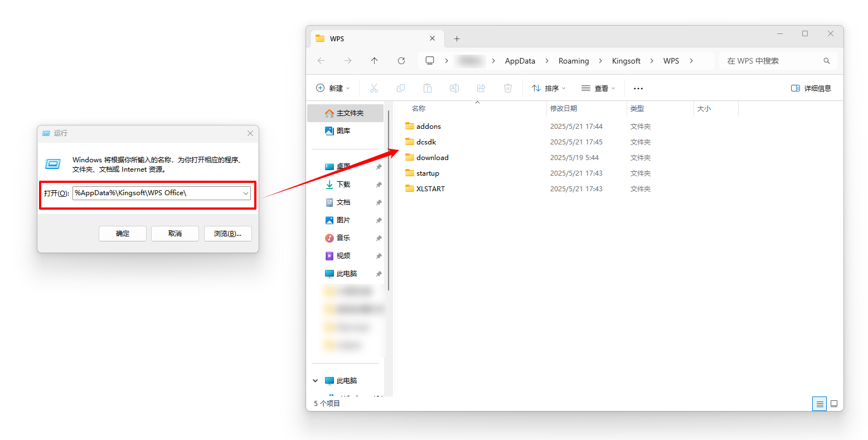Expand the Run dialog's 打开 history dropdown arrow
868x440 pixels.
[246, 193]
